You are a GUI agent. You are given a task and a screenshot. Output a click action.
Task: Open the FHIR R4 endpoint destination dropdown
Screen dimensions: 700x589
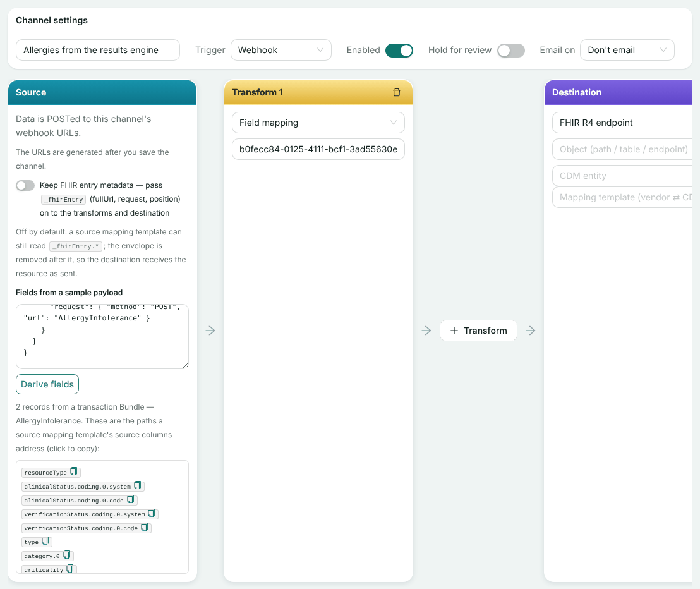[x=622, y=123]
